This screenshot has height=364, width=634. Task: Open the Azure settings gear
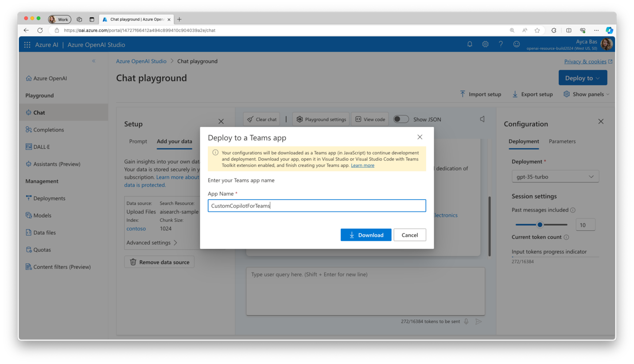click(485, 44)
